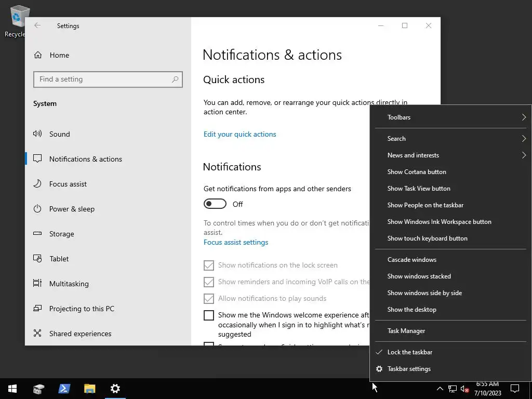Open the Action Center notification icon
This screenshot has width=532, height=399.
(515, 389)
